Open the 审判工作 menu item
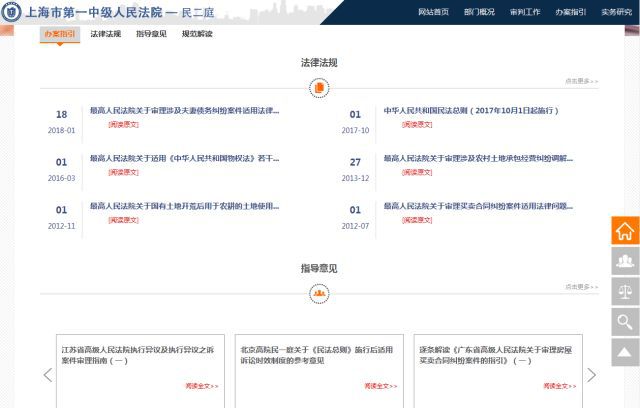Viewport: 640px width, 408px height. (525, 12)
